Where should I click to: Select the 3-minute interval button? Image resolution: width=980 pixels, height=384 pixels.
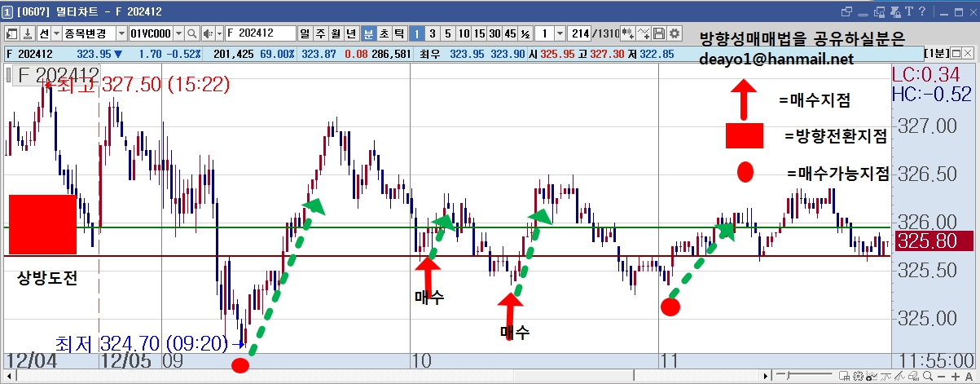tap(433, 33)
